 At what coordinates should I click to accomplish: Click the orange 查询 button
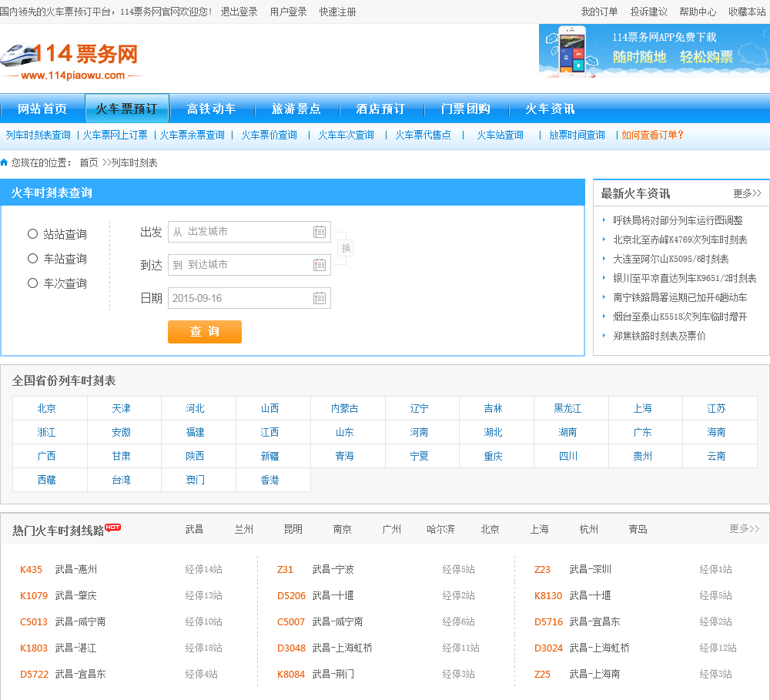coord(205,332)
